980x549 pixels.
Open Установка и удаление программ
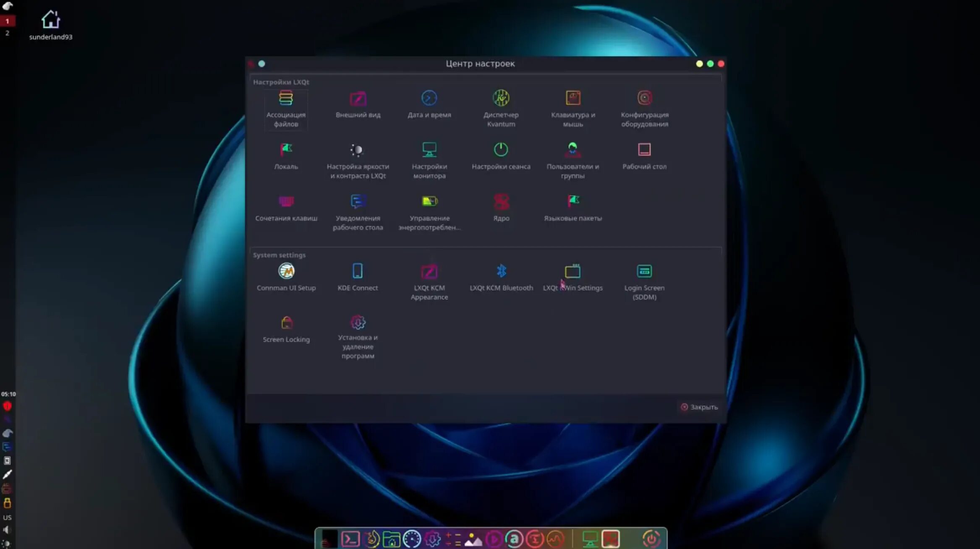click(358, 338)
